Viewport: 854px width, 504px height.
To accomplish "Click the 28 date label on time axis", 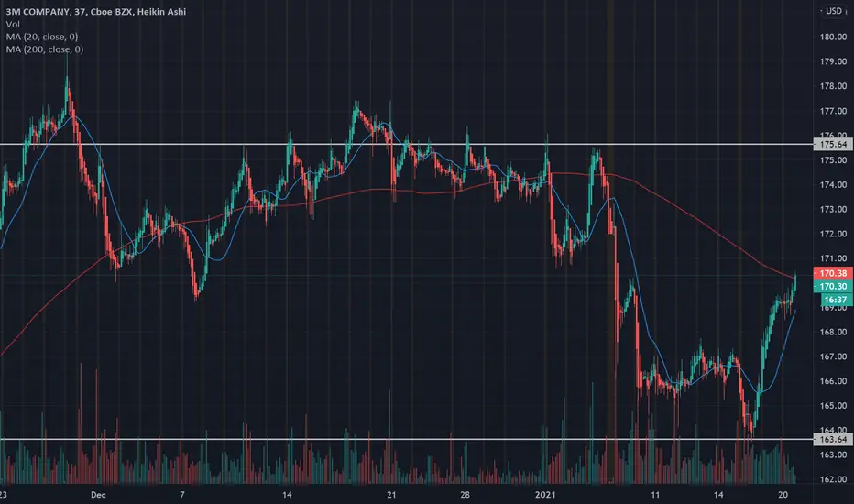I will (x=465, y=495).
